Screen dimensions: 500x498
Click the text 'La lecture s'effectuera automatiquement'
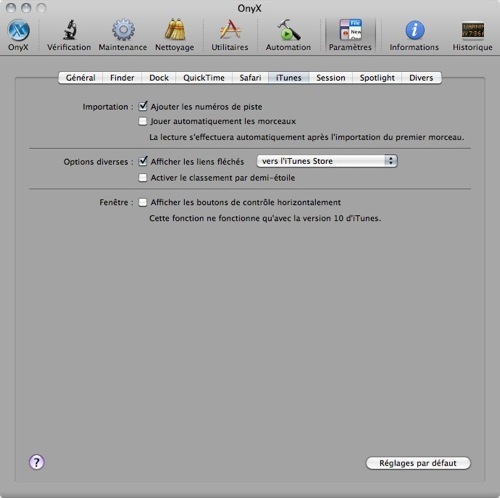tap(227, 137)
